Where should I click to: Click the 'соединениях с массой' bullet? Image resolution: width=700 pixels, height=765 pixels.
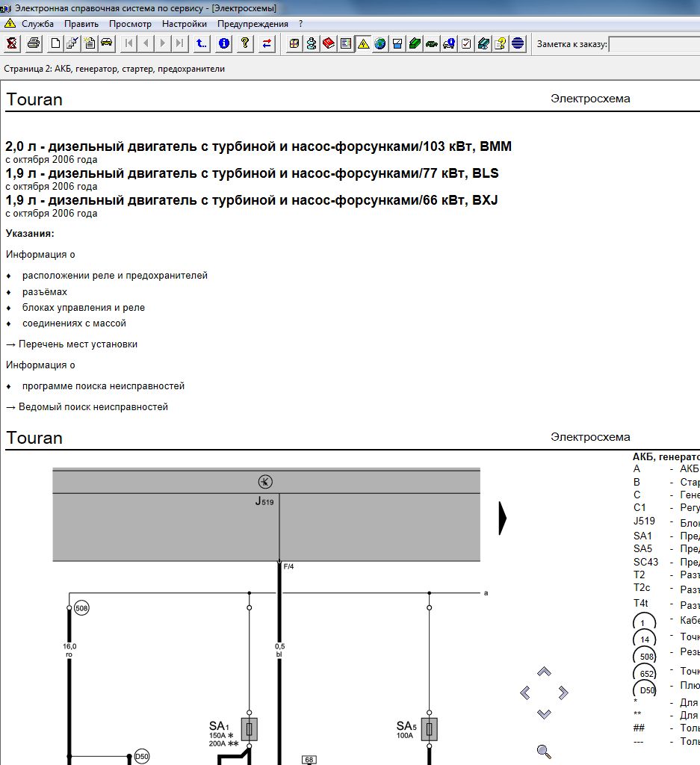(74, 323)
